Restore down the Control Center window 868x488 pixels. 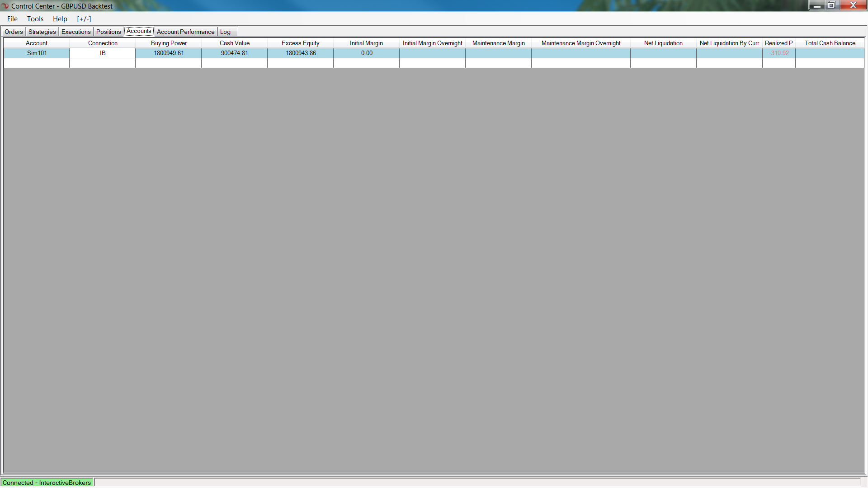[831, 5]
